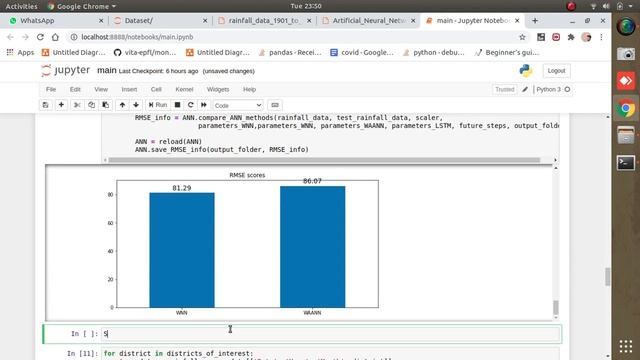Click the WAANN bar in the chart

[312, 247]
